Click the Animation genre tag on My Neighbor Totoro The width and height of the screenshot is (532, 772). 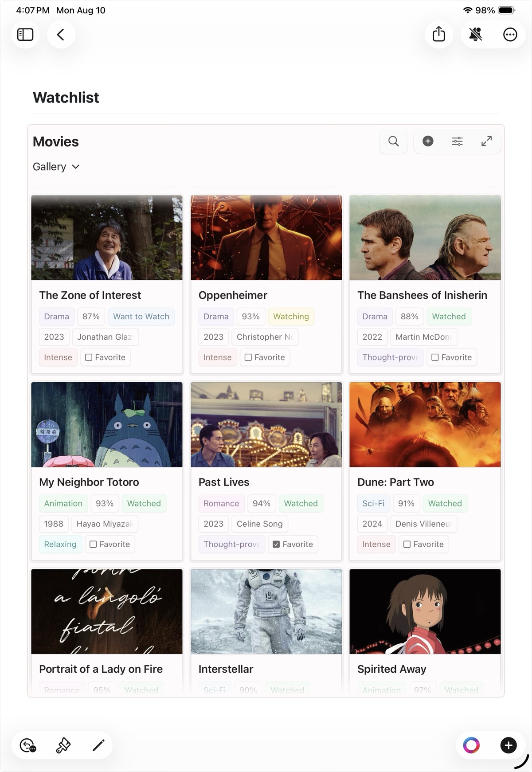pos(63,504)
